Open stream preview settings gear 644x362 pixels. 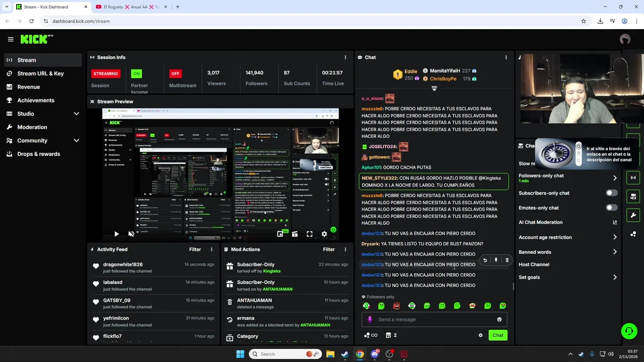coord(324,234)
